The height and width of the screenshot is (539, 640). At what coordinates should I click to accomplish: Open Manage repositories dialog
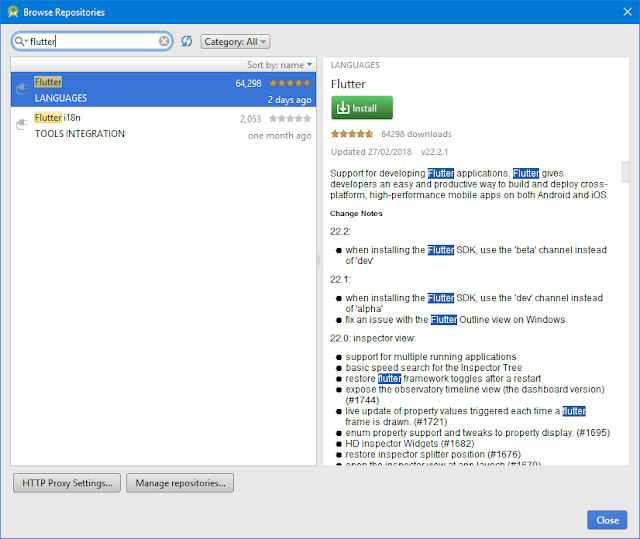pyautogui.click(x=180, y=483)
